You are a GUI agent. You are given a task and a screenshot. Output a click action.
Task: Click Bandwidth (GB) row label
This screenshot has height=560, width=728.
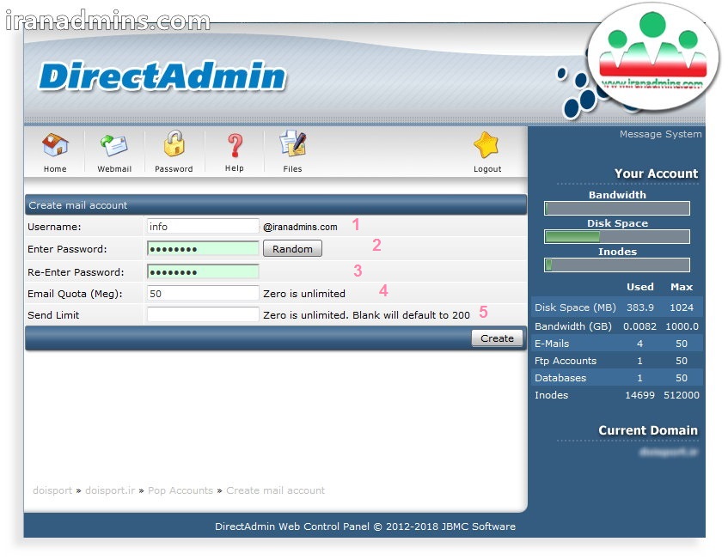[573, 326]
